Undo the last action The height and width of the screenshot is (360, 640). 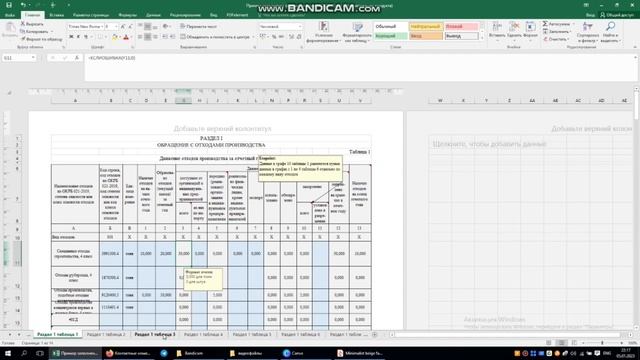[23, 5]
